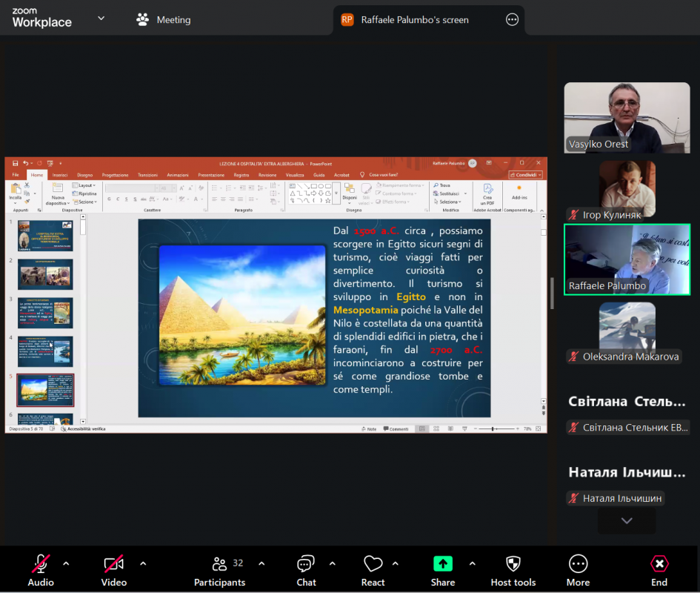
Task: Select Raffaele Palumbo's video tile
Action: tap(627, 259)
